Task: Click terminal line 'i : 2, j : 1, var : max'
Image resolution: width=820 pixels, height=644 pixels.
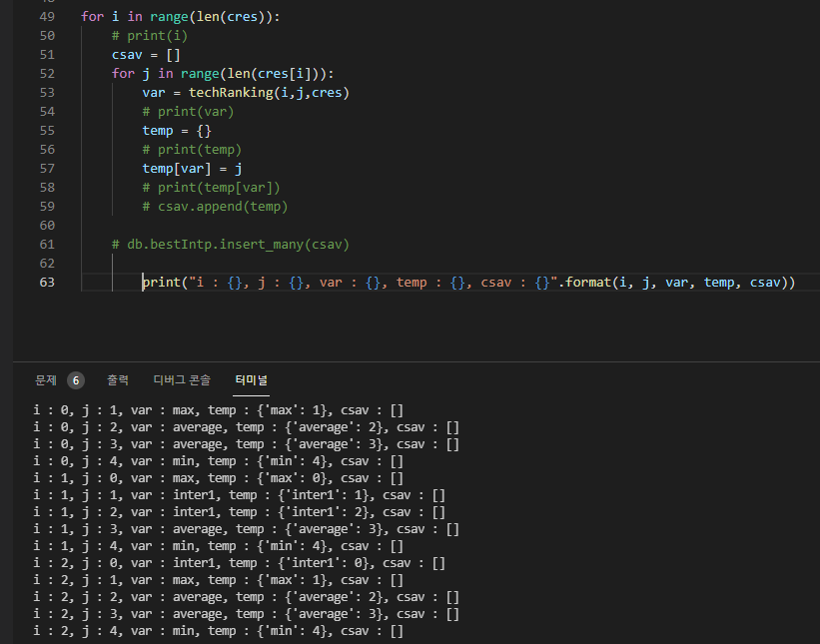Action: [x=218, y=580]
